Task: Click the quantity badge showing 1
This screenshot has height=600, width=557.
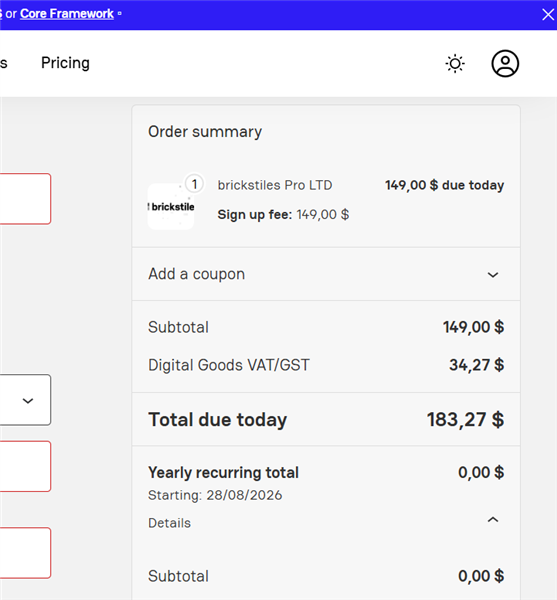Action: [194, 184]
